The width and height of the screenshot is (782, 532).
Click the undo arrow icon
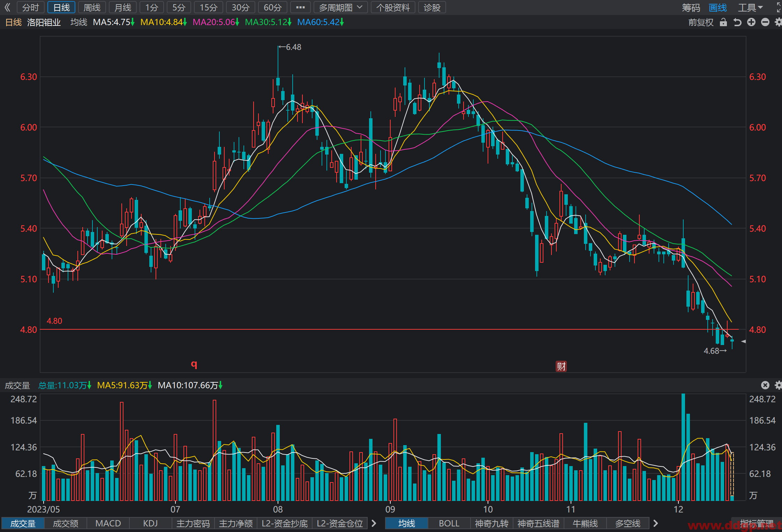pos(737,22)
